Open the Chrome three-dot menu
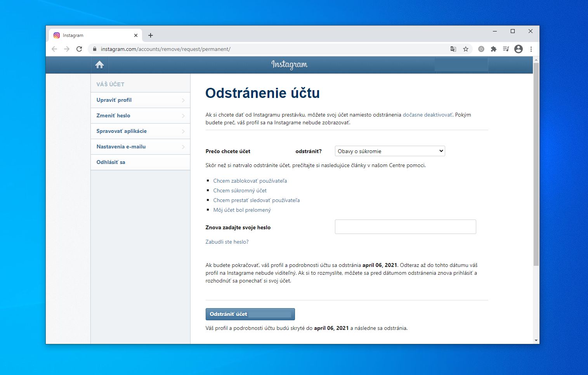The image size is (588, 375). pyautogui.click(x=531, y=49)
